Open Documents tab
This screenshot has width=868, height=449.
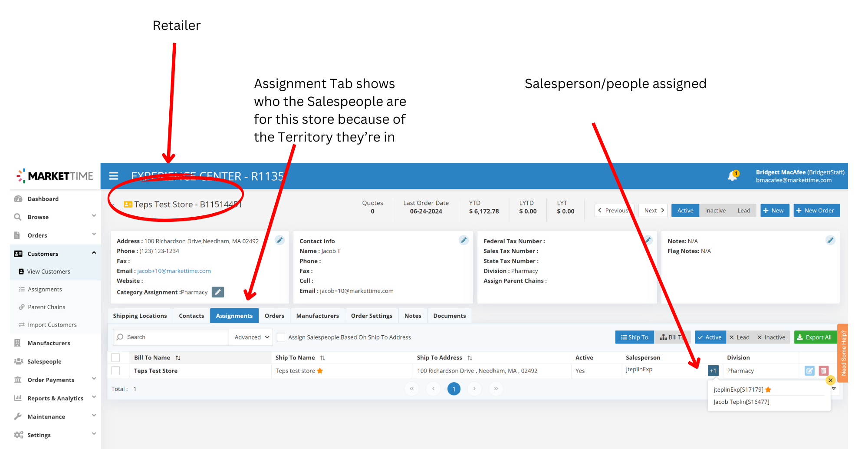point(450,316)
